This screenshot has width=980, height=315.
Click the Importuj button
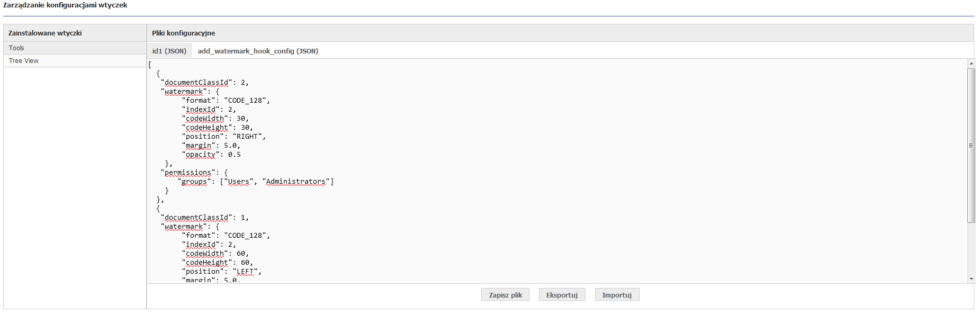(617, 295)
